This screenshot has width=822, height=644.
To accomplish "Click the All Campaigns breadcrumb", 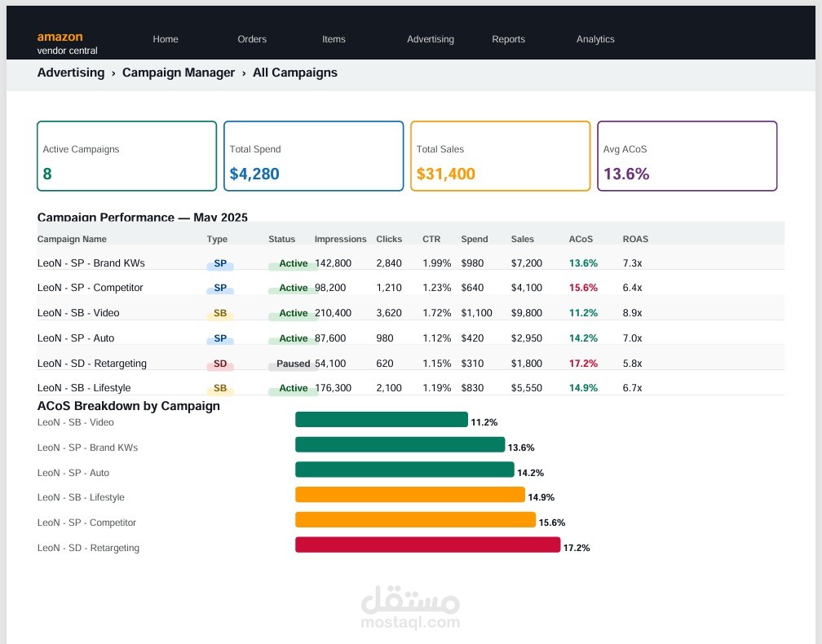I will pyautogui.click(x=294, y=73).
